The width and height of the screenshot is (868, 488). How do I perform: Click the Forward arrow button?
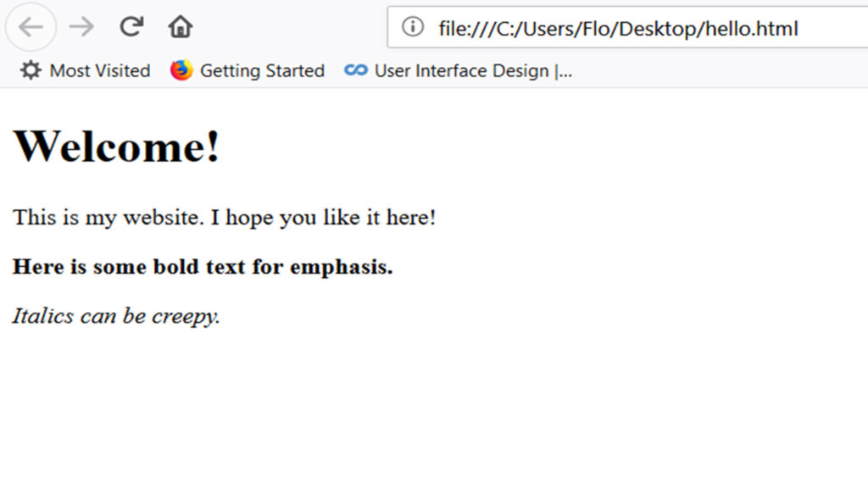(81, 27)
